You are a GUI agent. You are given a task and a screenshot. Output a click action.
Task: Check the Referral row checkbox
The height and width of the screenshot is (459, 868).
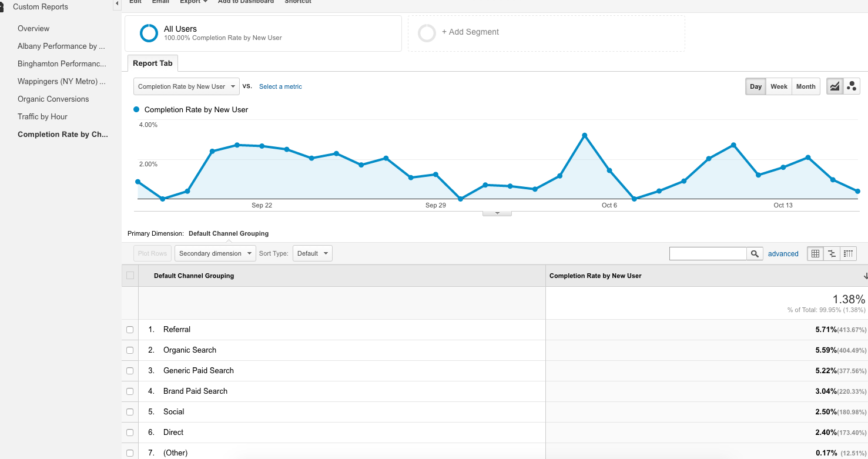(x=130, y=330)
